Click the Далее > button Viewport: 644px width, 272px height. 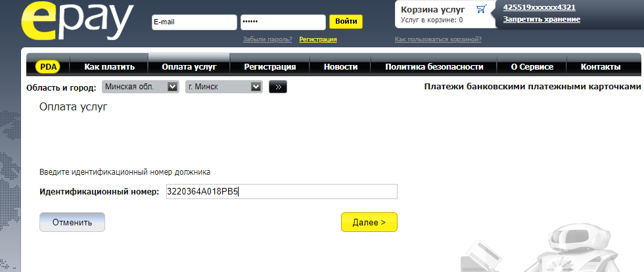[x=369, y=222]
